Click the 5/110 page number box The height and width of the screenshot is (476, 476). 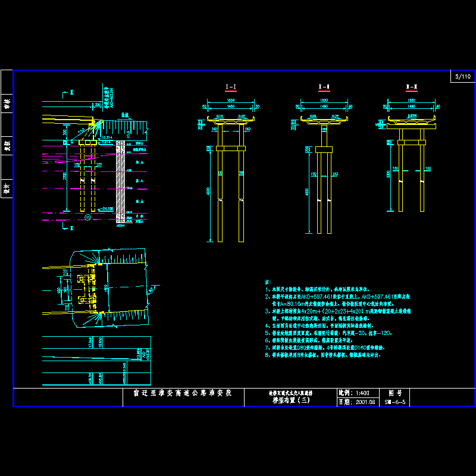(462, 77)
